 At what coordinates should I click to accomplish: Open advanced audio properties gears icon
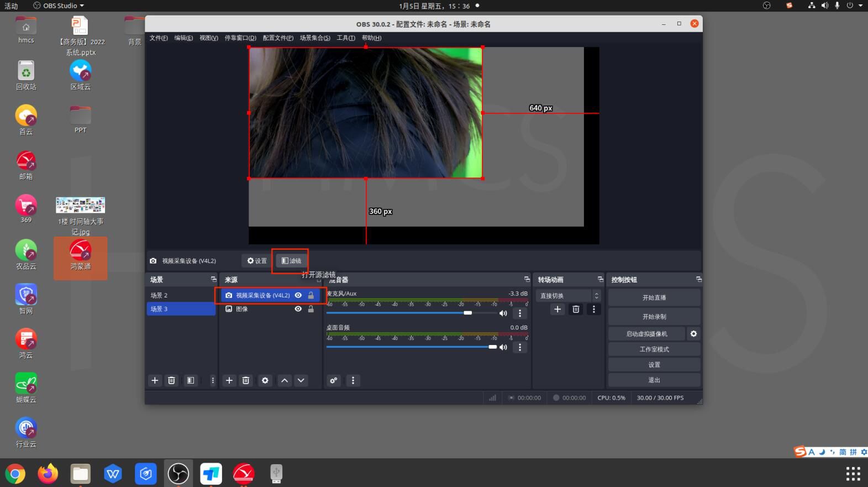(x=334, y=380)
